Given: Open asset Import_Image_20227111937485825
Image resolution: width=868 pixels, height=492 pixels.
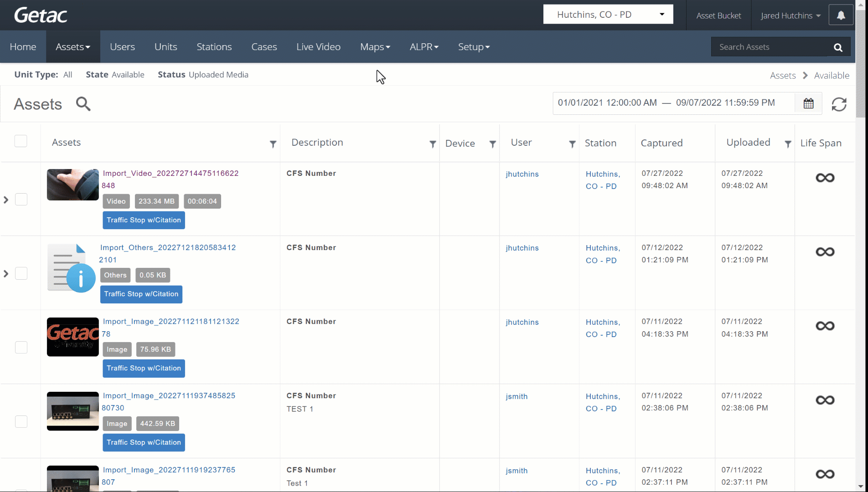Looking at the screenshot, I should 169,396.
